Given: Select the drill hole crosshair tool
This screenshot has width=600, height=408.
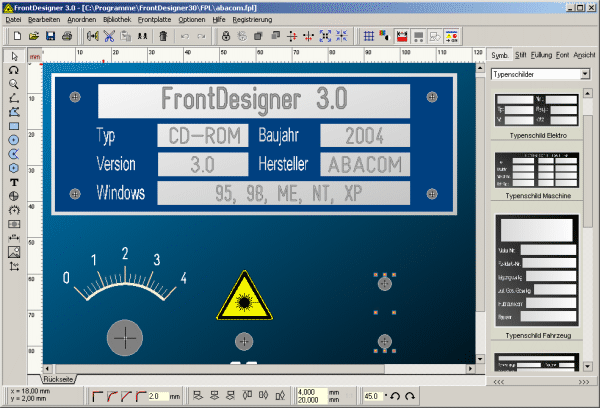Looking at the screenshot, I should [x=14, y=196].
